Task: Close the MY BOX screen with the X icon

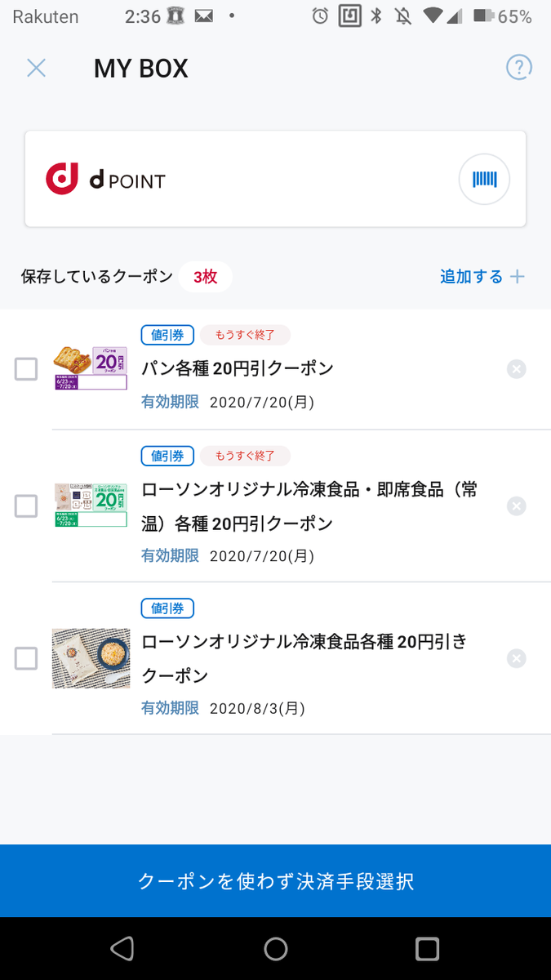Action: tap(36, 68)
